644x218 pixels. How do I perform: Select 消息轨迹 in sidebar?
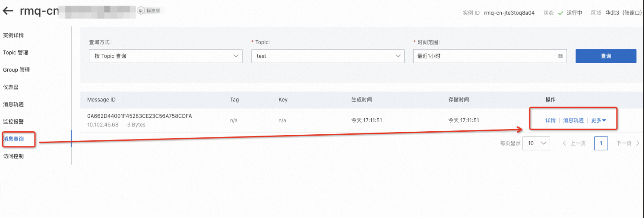click(x=13, y=104)
